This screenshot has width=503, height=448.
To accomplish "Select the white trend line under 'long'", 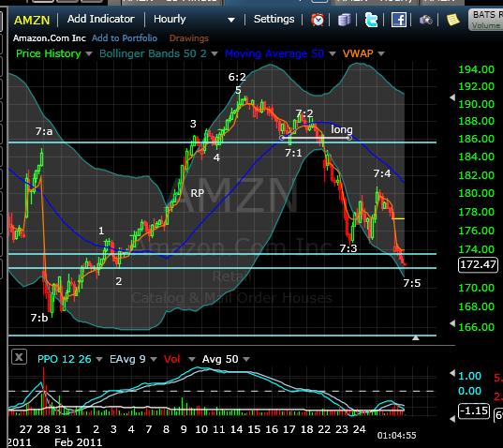I will point(316,138).
